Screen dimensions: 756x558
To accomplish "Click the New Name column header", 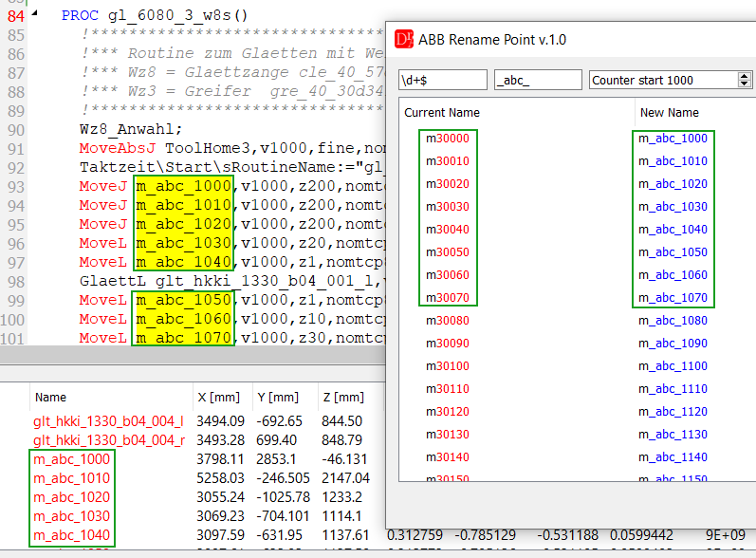I will coord(670,112).
